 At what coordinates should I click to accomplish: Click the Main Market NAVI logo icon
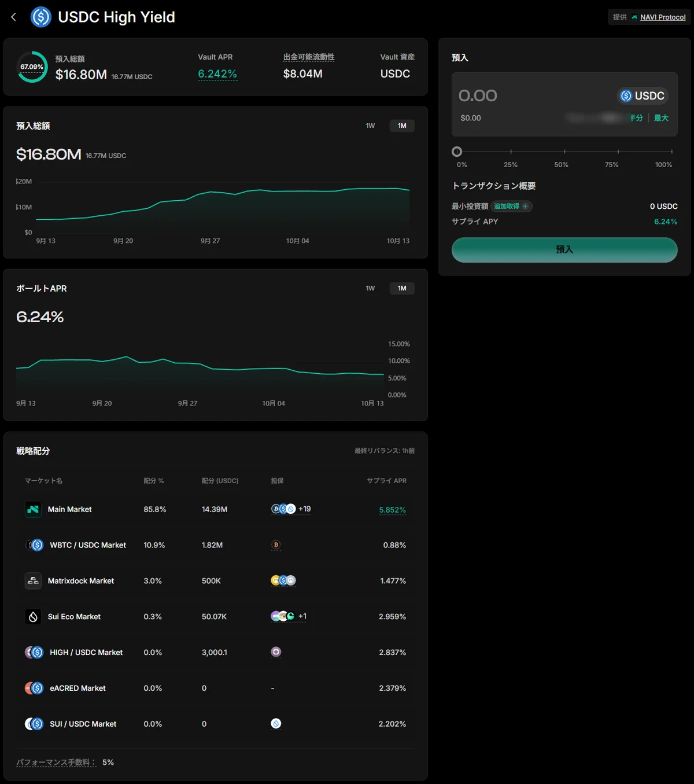(x=33, y=509)
